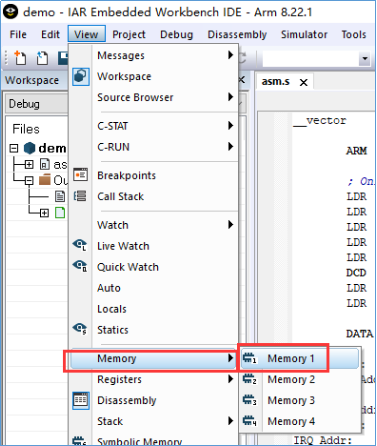Select the Memory menu entry
The height and width of the screenshot is (446, 377).
click(x=153, y=359)
